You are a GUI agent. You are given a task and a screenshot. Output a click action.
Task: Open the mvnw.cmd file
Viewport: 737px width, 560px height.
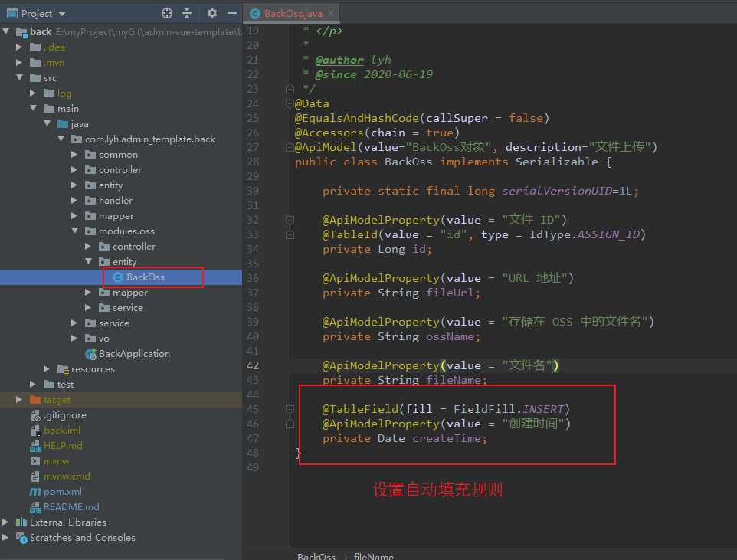67,476
